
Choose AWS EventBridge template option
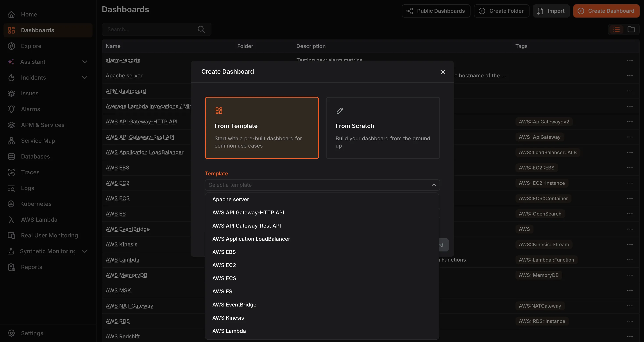[x=322, y=305]
